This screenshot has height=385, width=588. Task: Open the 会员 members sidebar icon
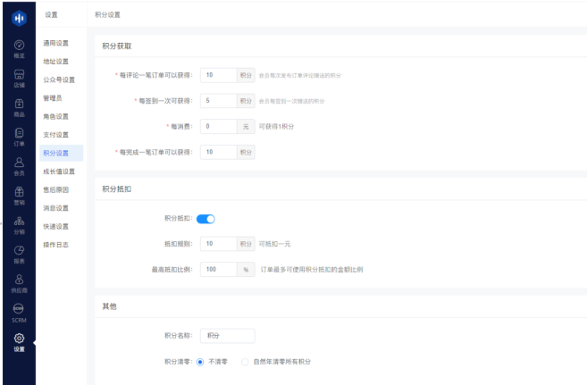click(19, 164)
